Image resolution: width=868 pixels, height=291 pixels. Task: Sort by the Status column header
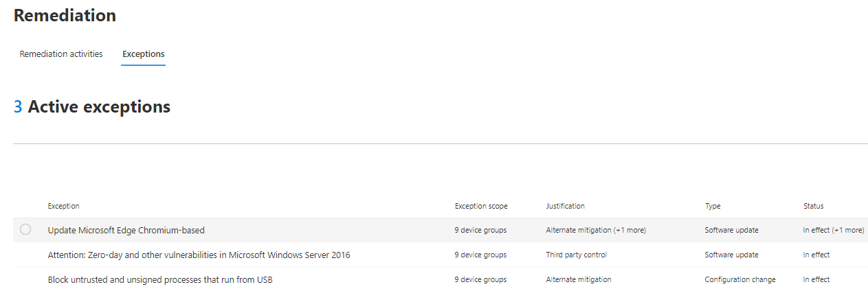click(813, 206)
